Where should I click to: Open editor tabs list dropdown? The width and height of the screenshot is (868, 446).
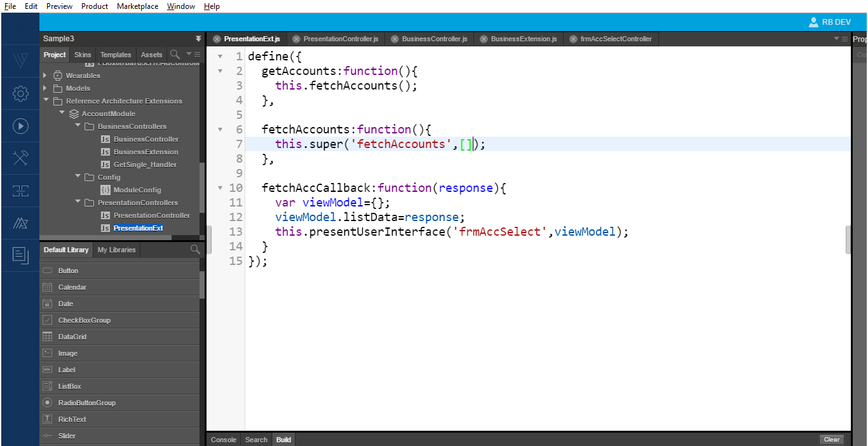841,39
